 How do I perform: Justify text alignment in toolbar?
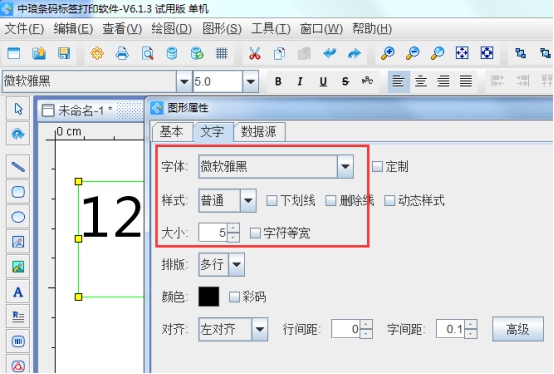click(466, 82)
